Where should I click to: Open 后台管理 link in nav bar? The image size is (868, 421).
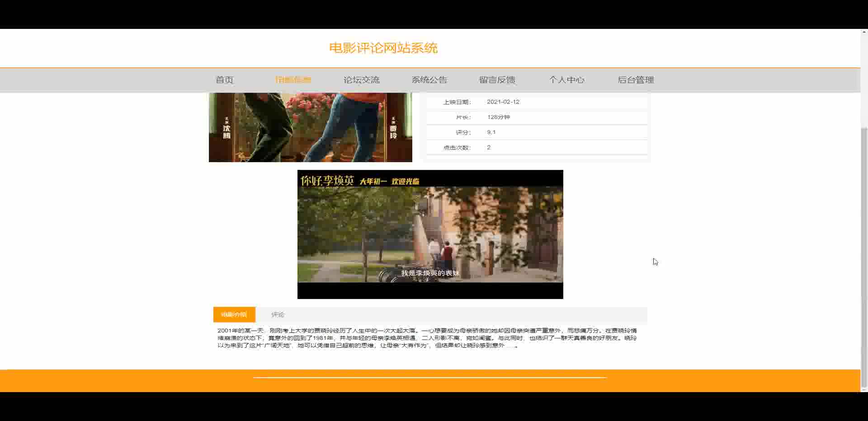[x=636, y=80]
